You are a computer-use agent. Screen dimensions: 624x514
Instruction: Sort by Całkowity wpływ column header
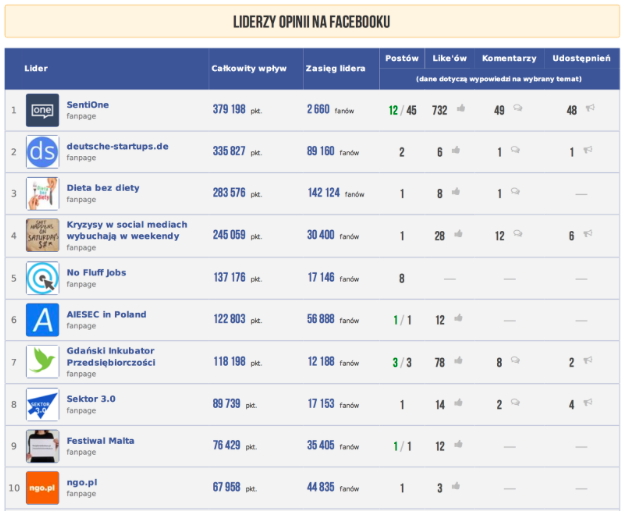[x=249, y=68]
